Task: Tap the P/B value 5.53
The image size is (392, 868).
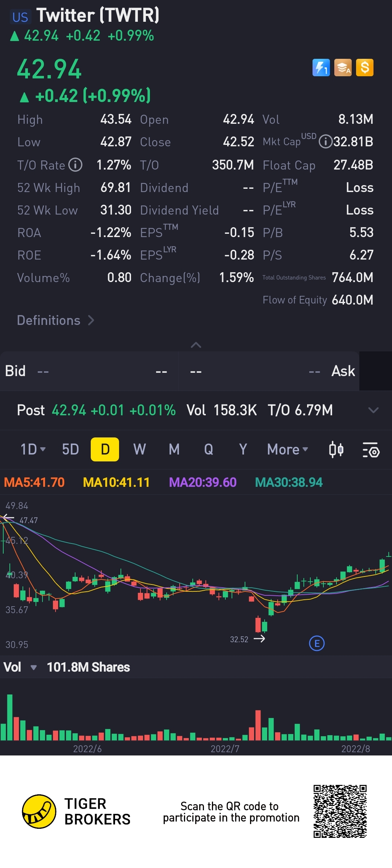Action: [361, 232]
